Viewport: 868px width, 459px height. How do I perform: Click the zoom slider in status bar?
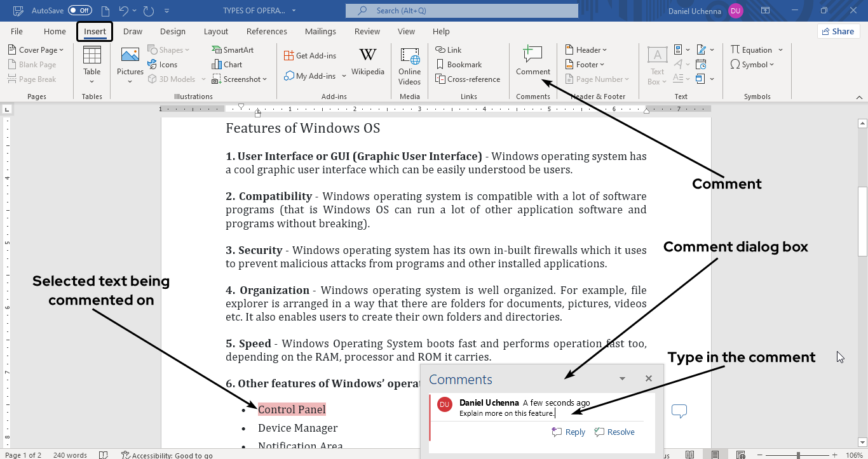(x=798, y=455)
